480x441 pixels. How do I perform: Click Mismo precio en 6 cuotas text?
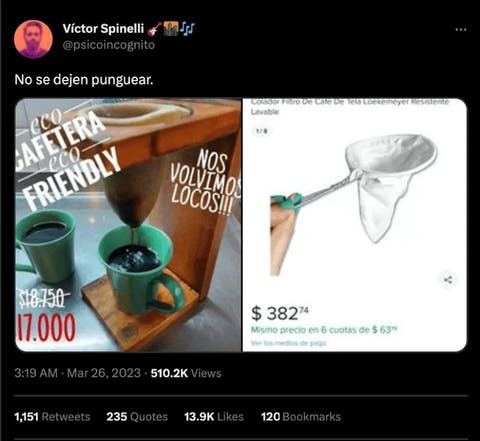pyautogui.click(x=324, y=330)
